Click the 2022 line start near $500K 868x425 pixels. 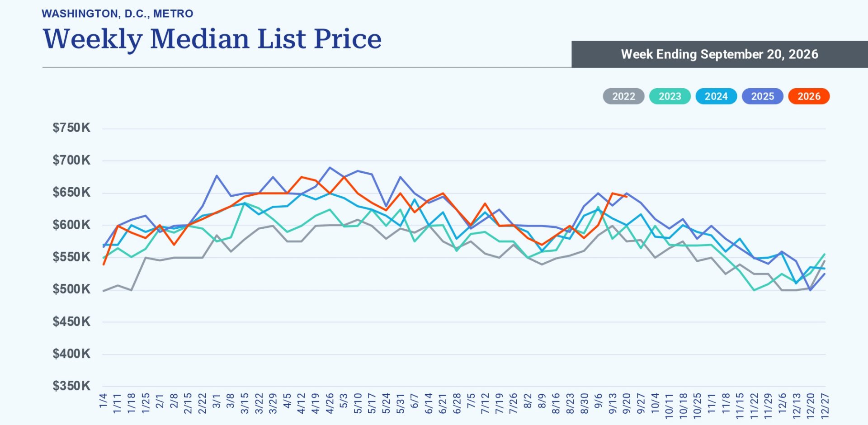104,291
